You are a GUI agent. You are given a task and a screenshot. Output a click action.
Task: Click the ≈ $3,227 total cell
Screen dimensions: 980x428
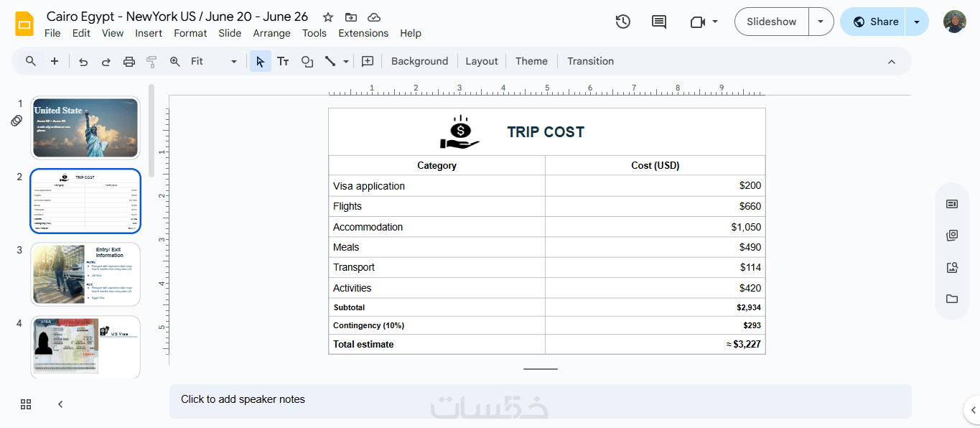click(655, 345)
